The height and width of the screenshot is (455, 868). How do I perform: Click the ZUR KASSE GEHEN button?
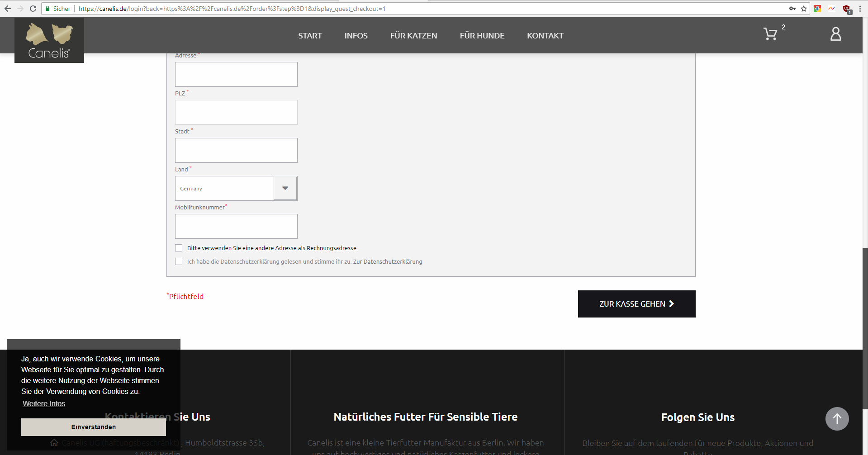coord(636,304)
